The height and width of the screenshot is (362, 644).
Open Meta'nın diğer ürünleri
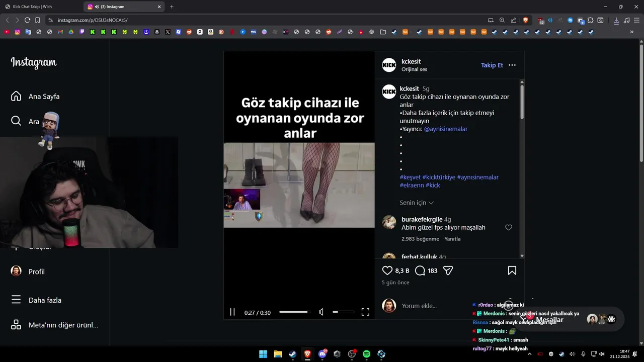[x=54, y=325]
